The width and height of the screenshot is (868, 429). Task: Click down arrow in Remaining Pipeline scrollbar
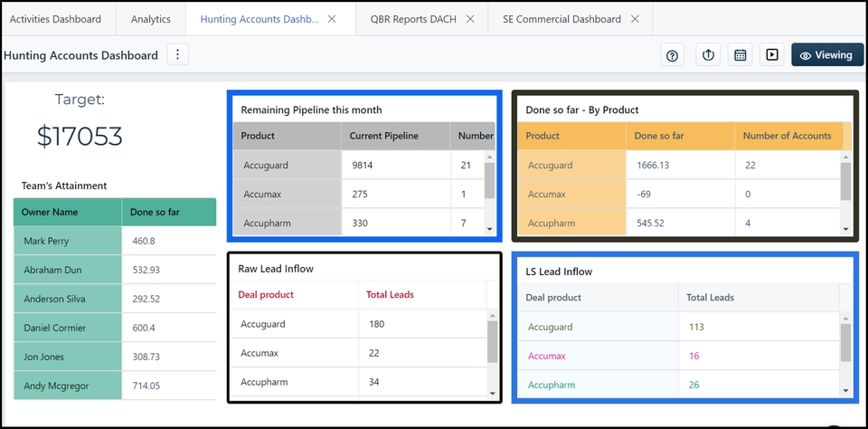(x=489, y=229)
